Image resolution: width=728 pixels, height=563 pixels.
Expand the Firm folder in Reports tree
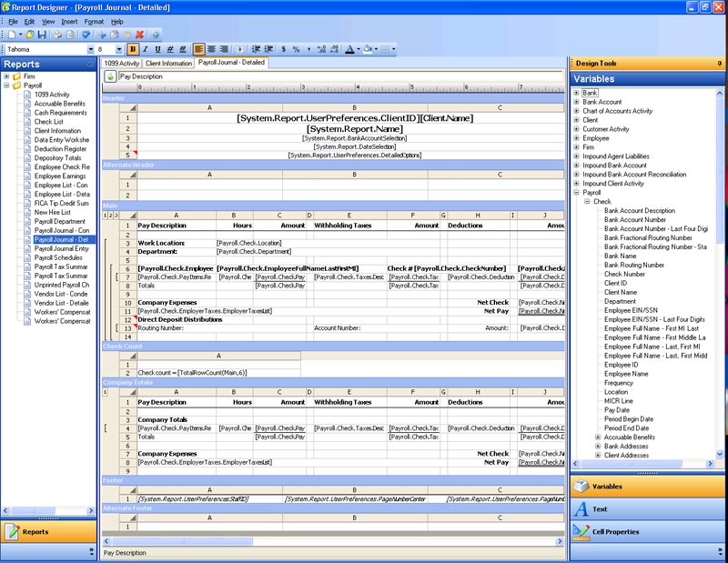(7, 76)
